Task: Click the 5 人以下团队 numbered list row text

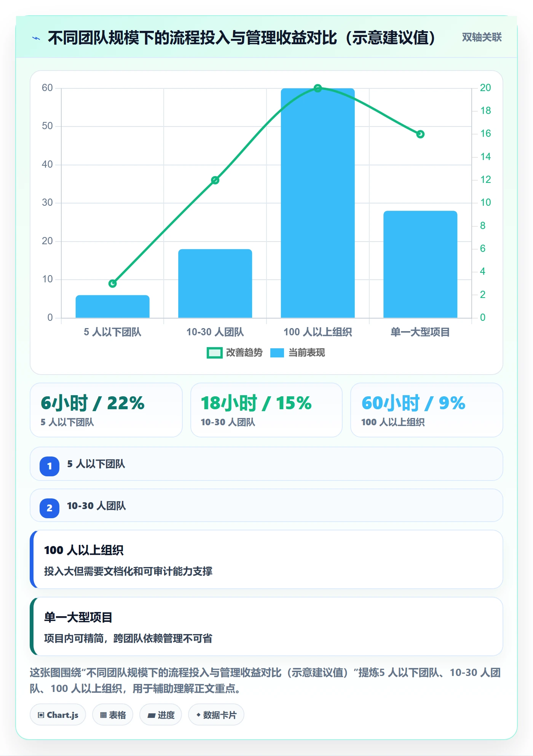Action: click(x=96, y=464)
